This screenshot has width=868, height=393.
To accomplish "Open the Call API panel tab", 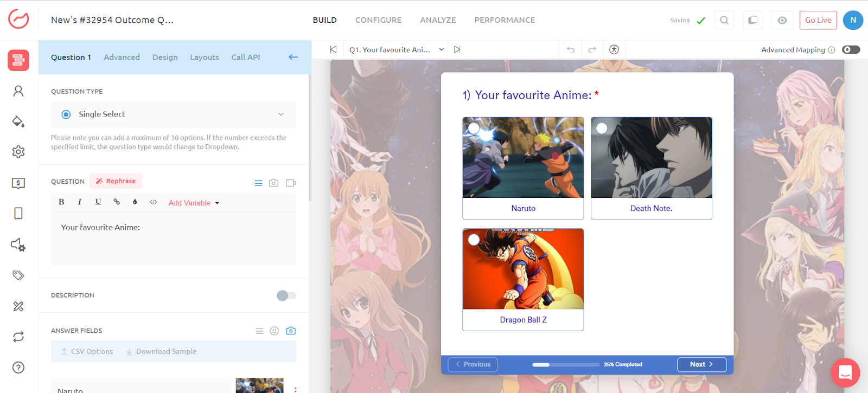I will (x=246, y=57).
